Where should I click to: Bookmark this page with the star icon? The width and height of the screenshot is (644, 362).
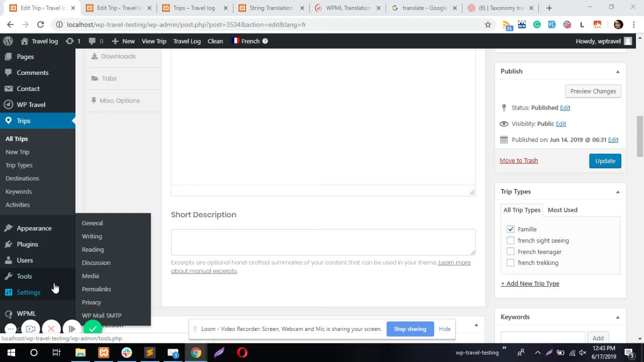click(488, 25)
